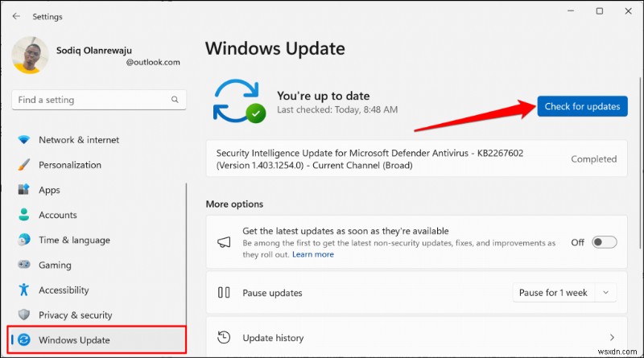Open Update history
This screenshot has width=644, height=358.
416,337
